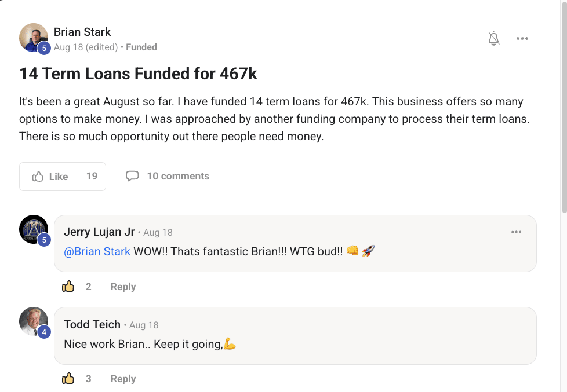Screen dimensions: 567x392
Task: View the 19 likes count
Action: click(92, 177)
